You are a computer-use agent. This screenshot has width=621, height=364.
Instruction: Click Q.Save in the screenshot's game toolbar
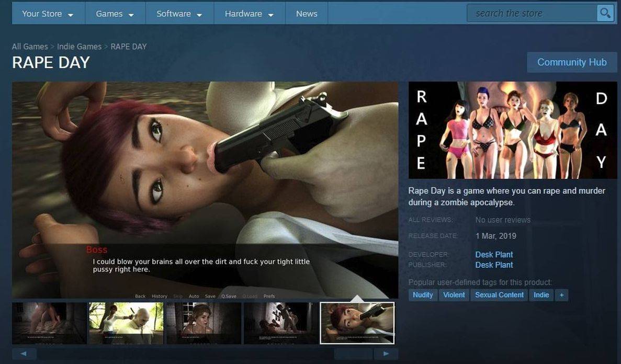(229, 296)
